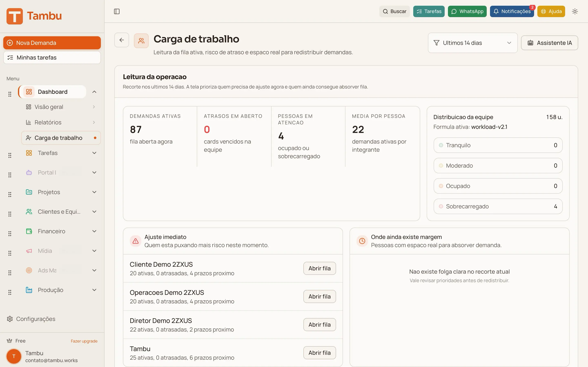Screen dimensions: 588x367
Task: Open the Ultimos 14 dias filter dropdown
Action: tap(472, 43)
